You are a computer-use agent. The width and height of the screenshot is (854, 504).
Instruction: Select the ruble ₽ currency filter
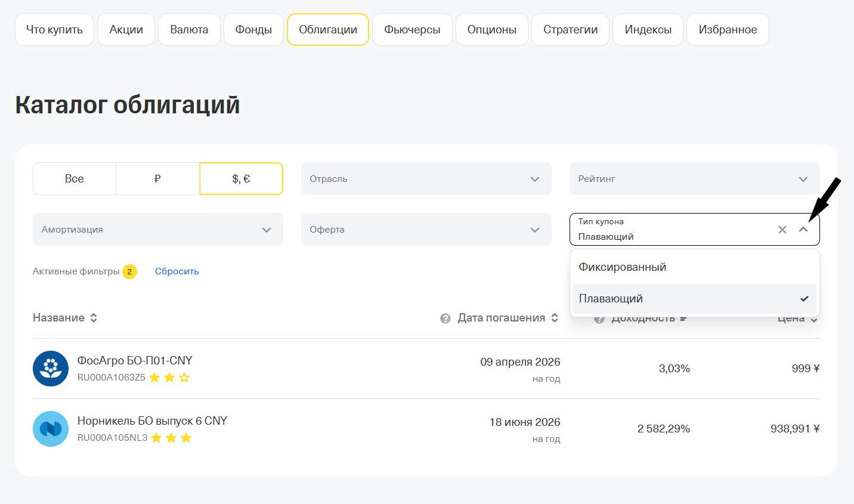point(157,179)
